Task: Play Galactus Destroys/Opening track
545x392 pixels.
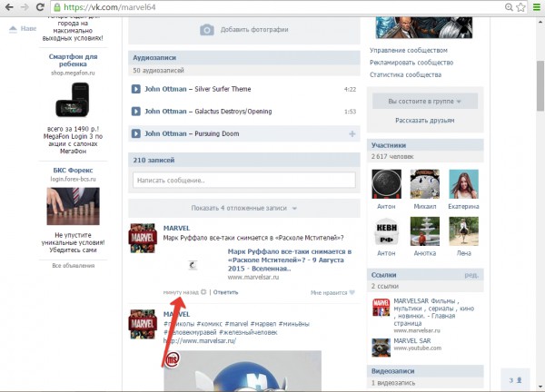Action: click(136, 112)
